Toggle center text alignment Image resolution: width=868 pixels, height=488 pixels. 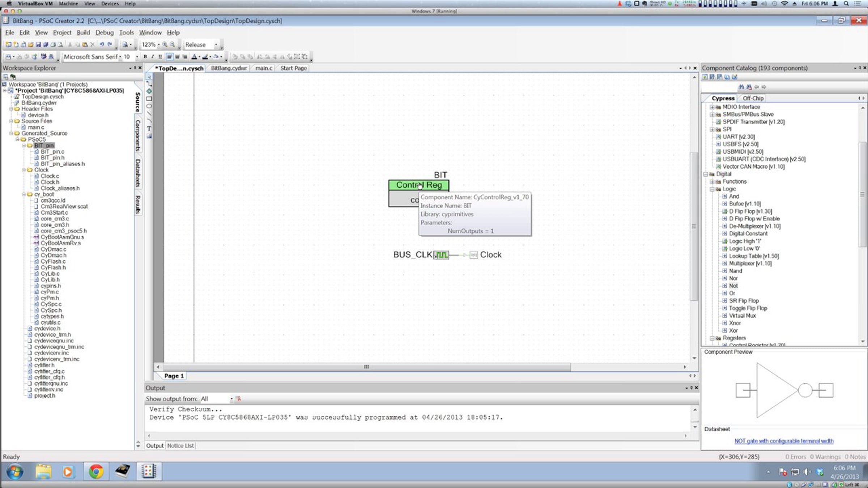click(x=177, y=57)
